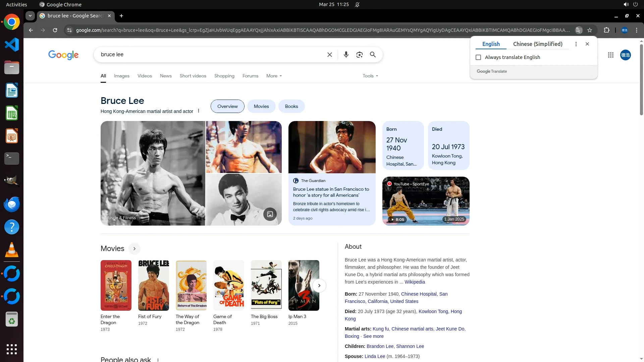Screen dimensions: 644x362
Task: Reload the current page
Action: tap(55, 30)
